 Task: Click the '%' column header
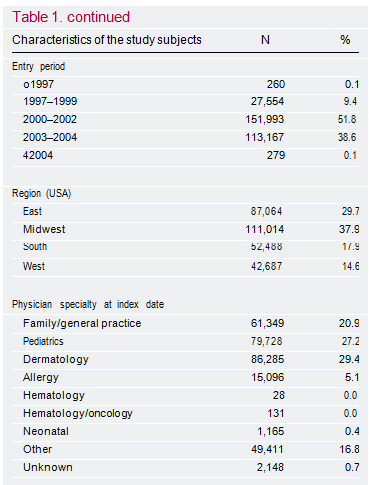tap(345, 40)
